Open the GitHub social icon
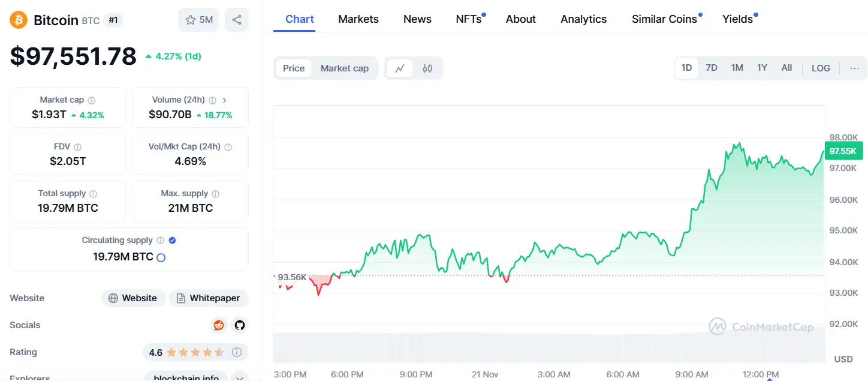 click(240, 325)
